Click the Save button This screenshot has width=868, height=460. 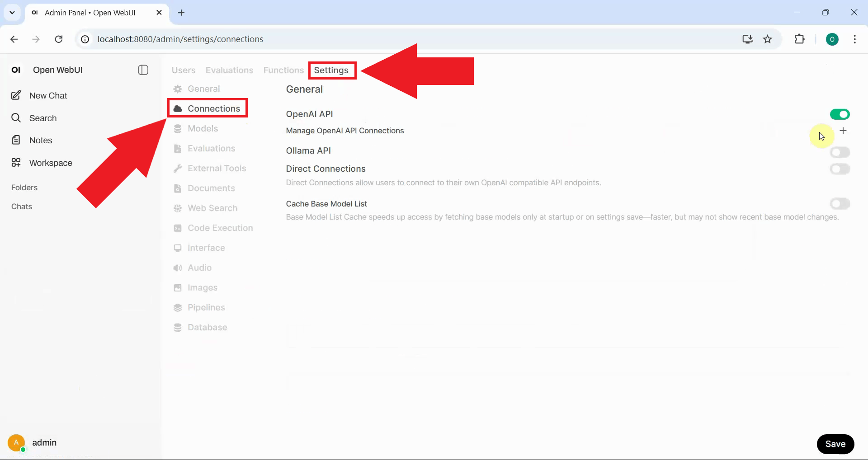[835, 444]
